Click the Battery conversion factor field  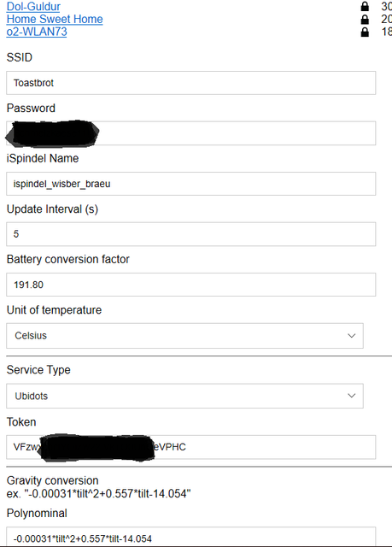(x=191, y=285)
